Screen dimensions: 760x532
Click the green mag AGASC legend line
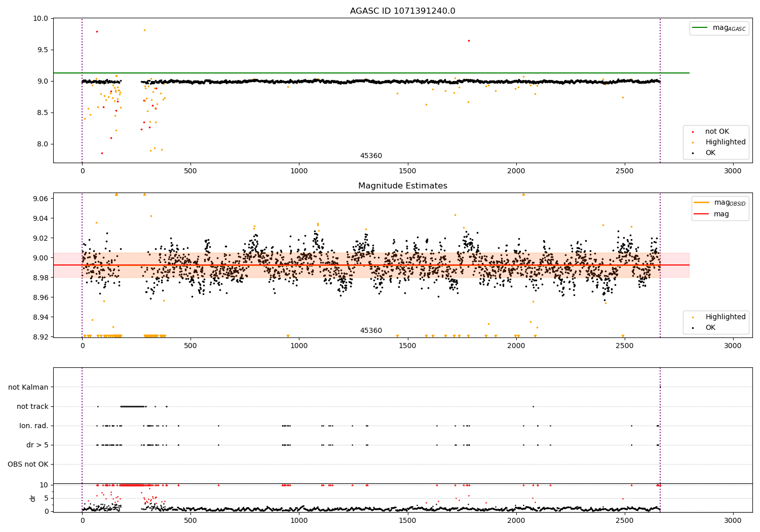coord(700,28)
